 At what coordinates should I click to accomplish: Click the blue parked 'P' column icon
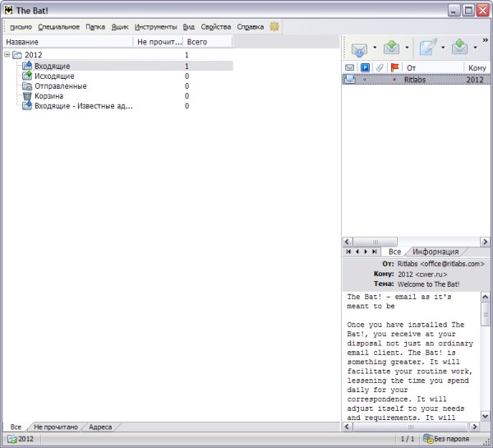(x=365, y=67)
